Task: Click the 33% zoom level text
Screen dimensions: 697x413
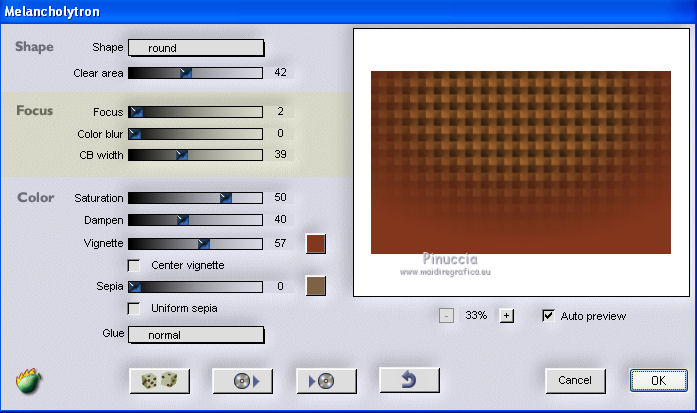Action: pos(476,315)
